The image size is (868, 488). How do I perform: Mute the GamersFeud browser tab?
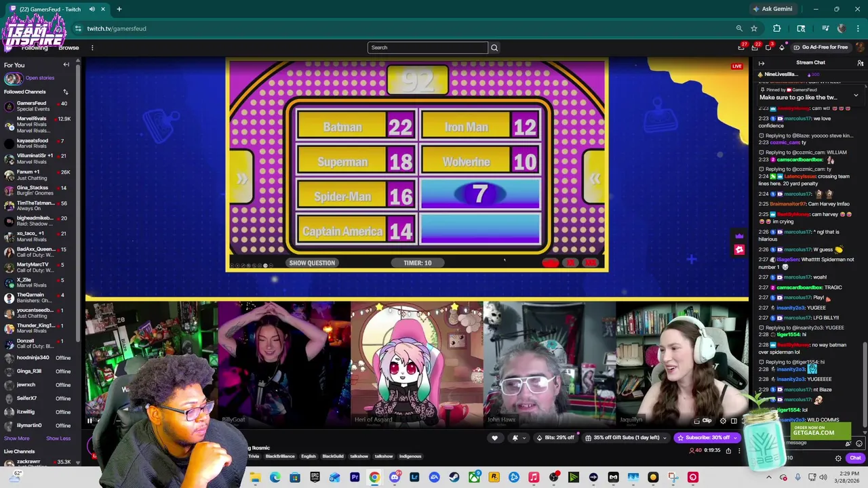pos(92,9)
